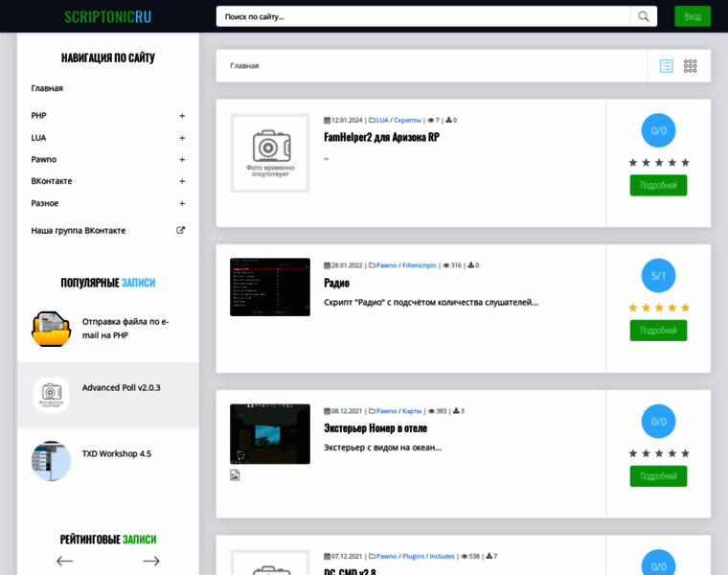The height and width of the screenshot is (575, 728).
Task: Open Карты category link on Экстерьер post
Action: point(412,411)
